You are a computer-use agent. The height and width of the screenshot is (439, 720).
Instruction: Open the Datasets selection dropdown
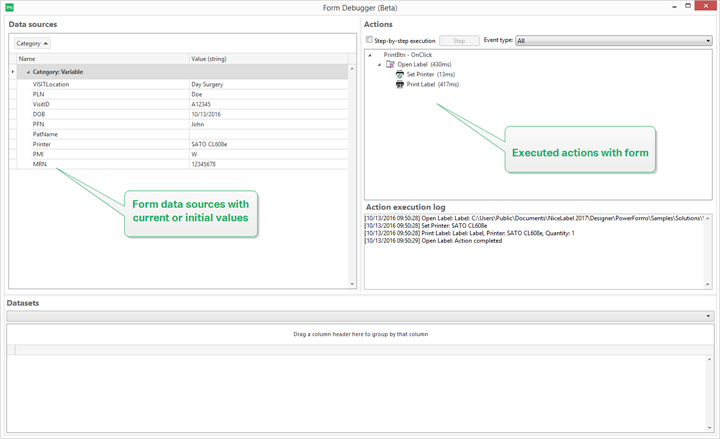pyautogui.click(x=709, y=316)
